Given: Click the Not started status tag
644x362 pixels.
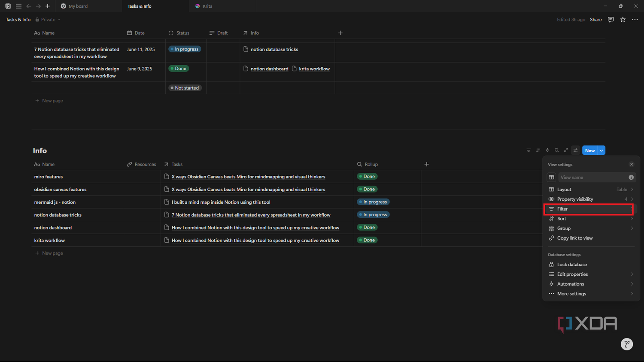Looking at the screenshot, I should coord(185,88).
